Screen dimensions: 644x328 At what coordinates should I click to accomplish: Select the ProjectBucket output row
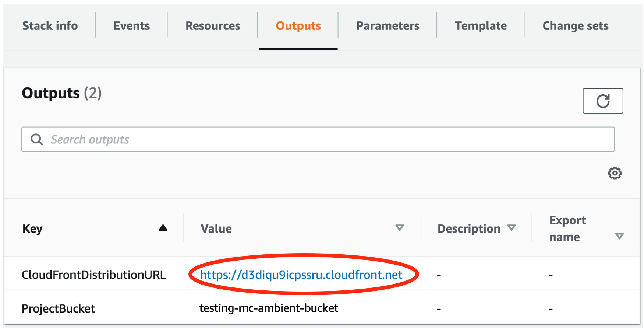coord(322,308)
